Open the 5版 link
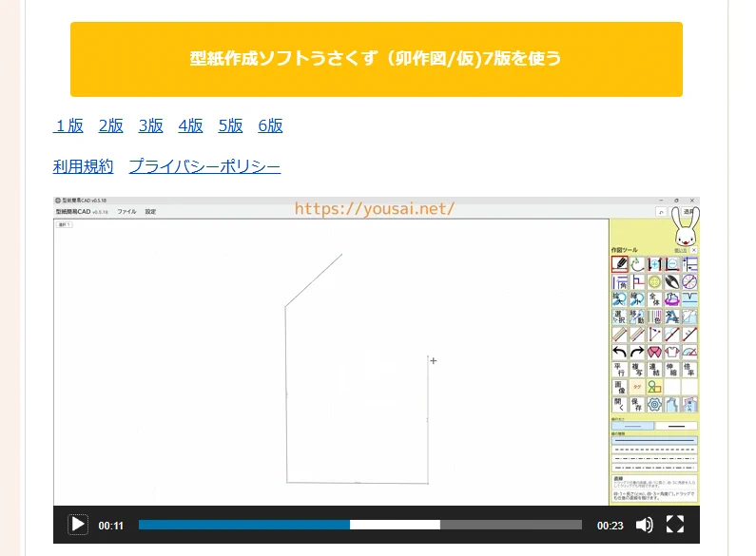Screen dimensions: 756x556 tap(230, 125)
